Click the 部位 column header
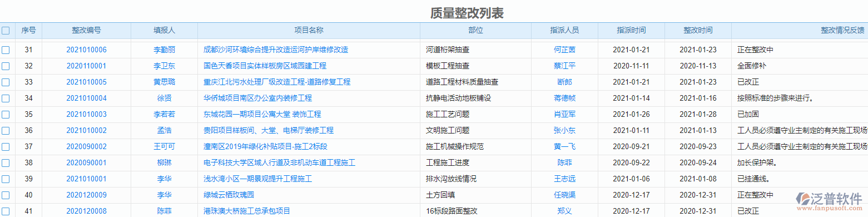Image resolution: width=868 pixels, height=217 pixels. pos(475,31)
